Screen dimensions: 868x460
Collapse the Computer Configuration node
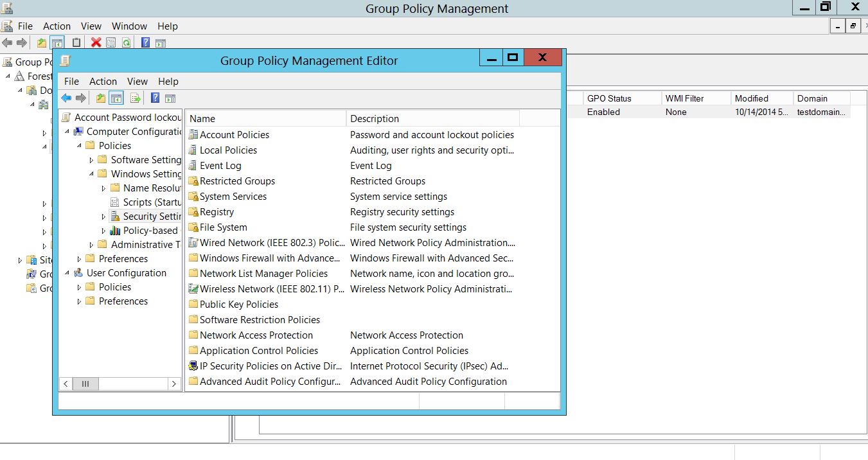67,132
